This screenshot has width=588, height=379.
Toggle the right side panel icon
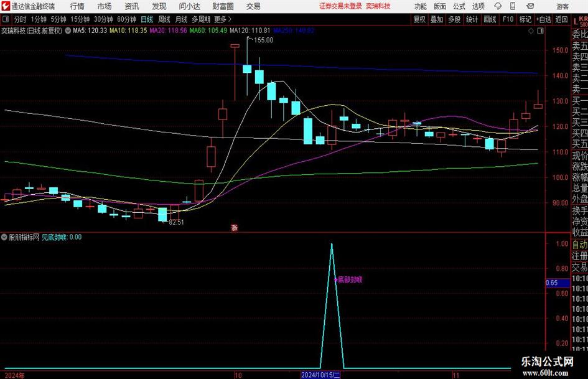540,31
